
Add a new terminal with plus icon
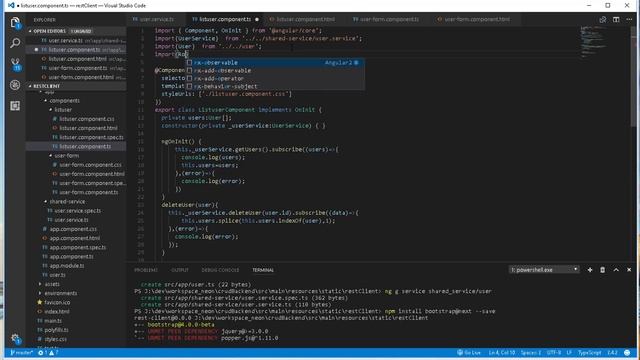tap(590, 270)
